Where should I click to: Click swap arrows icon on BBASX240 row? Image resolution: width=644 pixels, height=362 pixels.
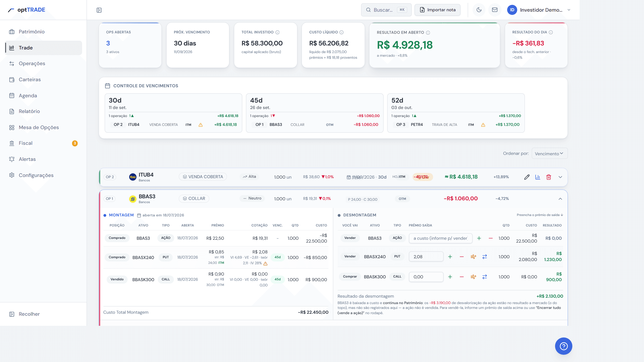pos(485,257)
